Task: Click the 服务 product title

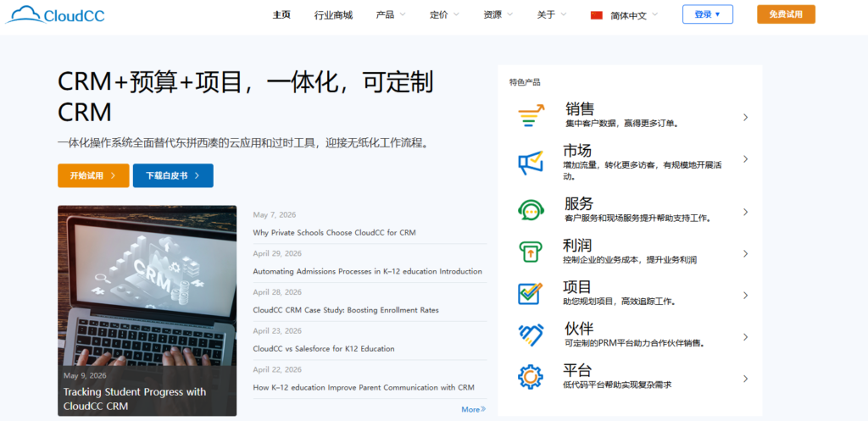Action: (x=579, y=203)
